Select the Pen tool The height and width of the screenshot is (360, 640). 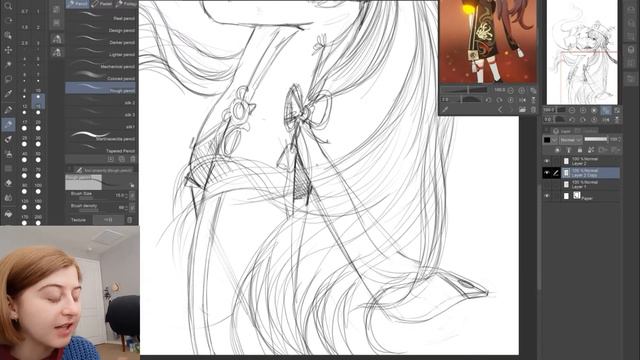(8, 109)
